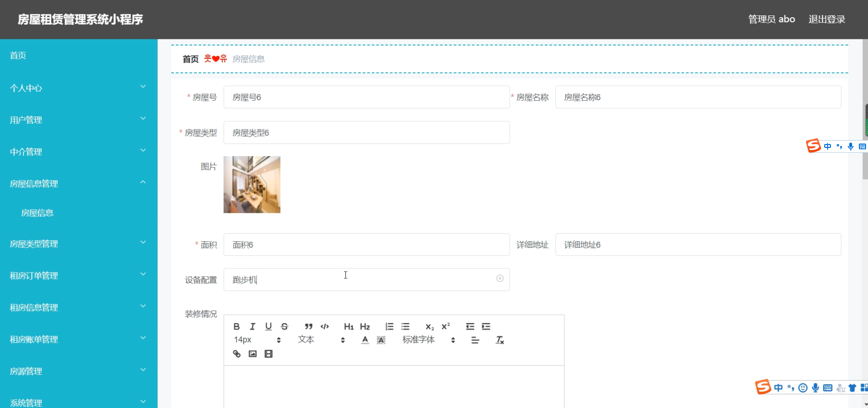Click the 房屋租赁管理系统小程序 header title
The image size is (868, 408).
pyautogui.click(x=80, y=19)
